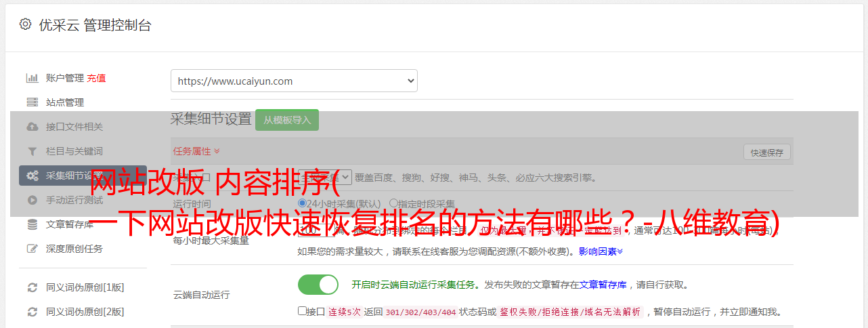Click the play circle icon for 手动运行测试
868x328 pixels.
tap(32, 200)
